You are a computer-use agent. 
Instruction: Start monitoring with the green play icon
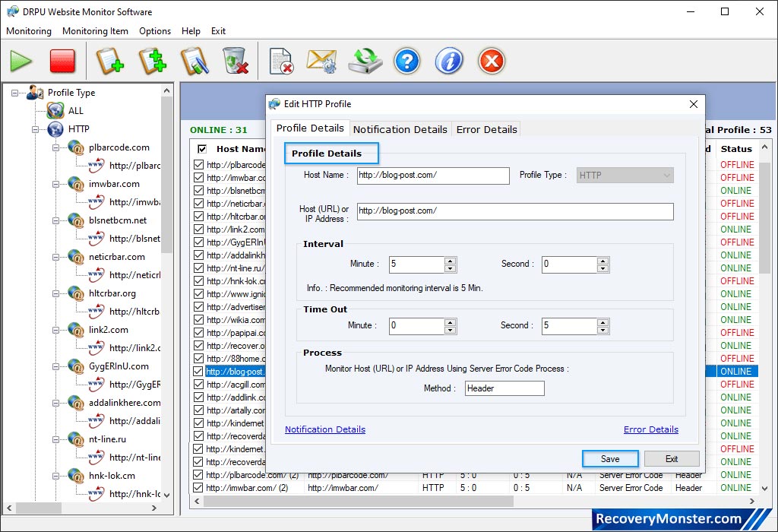(21, 61)
